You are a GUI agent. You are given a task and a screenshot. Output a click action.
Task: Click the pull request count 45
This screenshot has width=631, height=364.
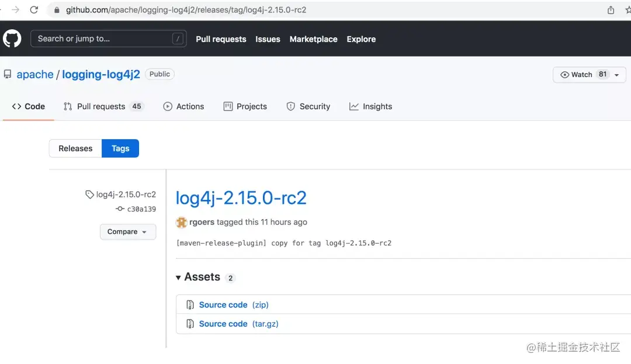[137, 106]
